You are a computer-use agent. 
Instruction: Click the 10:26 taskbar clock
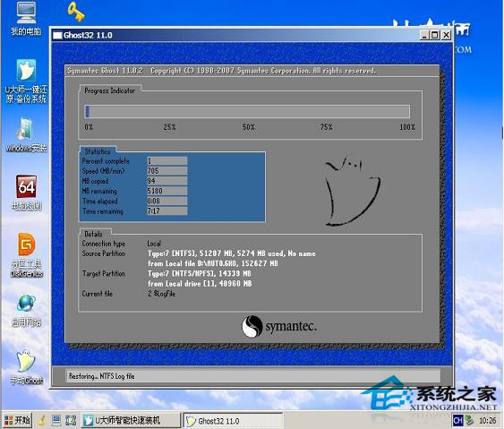487,420
